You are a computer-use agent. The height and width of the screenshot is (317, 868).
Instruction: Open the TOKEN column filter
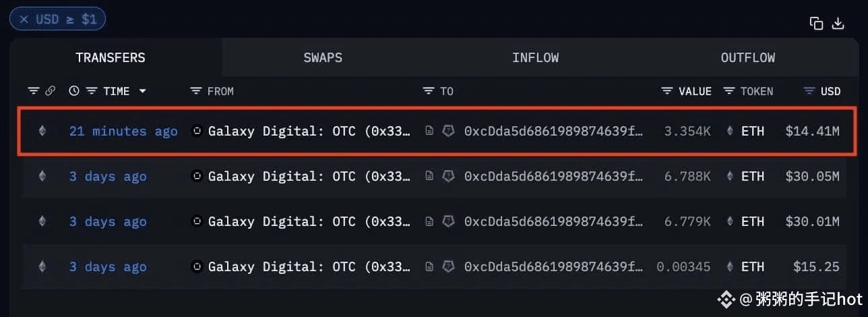click(728, 91)
